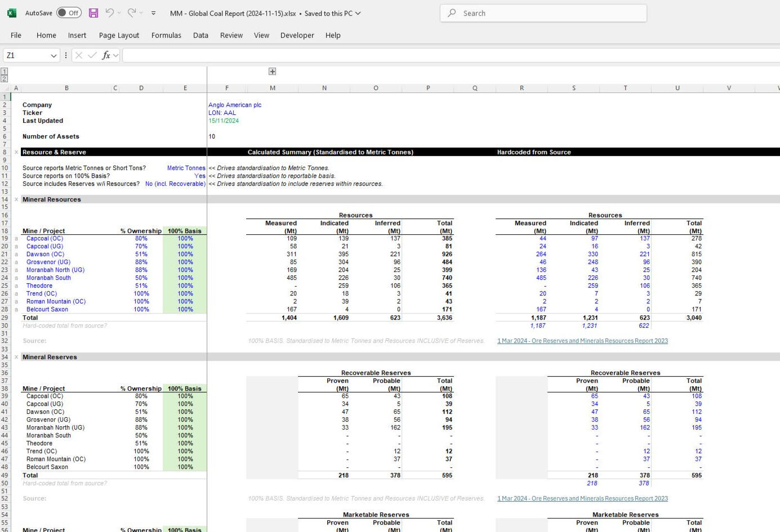Select the 15/11/2024 date cell
780x532 pixels.
point(224,120)
